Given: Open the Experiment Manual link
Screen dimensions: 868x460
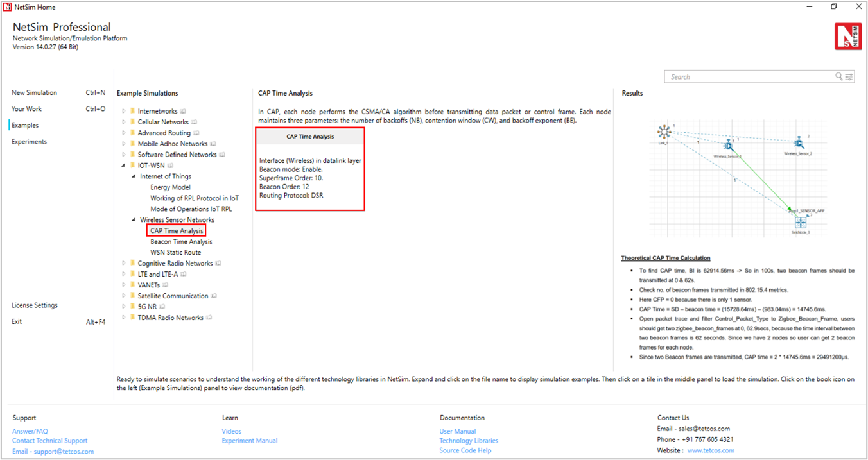Looking at the screenshot, I should [250, 441].
